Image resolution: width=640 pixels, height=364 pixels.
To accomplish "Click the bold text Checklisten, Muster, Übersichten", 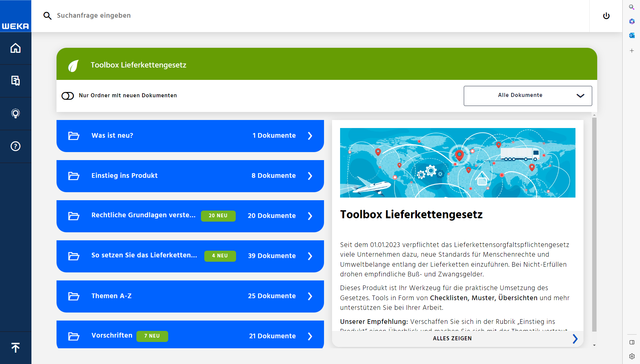I will 484,298.
